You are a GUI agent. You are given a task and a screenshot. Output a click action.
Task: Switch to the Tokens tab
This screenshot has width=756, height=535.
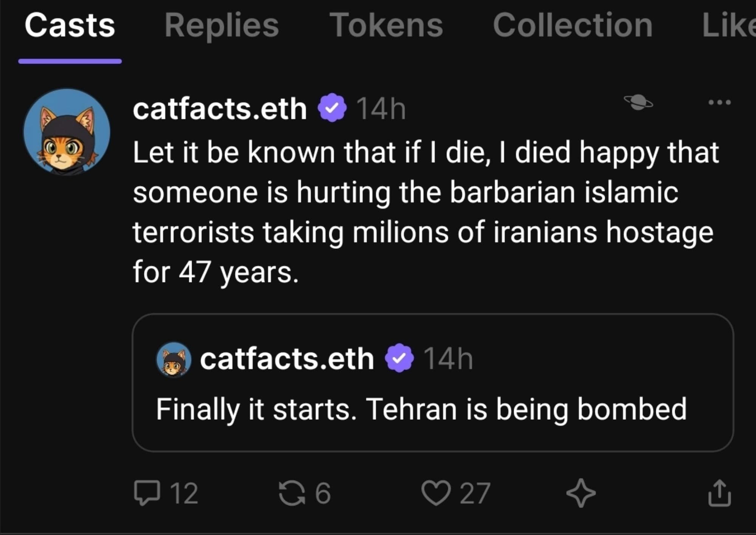pyautogui.click(x=386, y=26)
